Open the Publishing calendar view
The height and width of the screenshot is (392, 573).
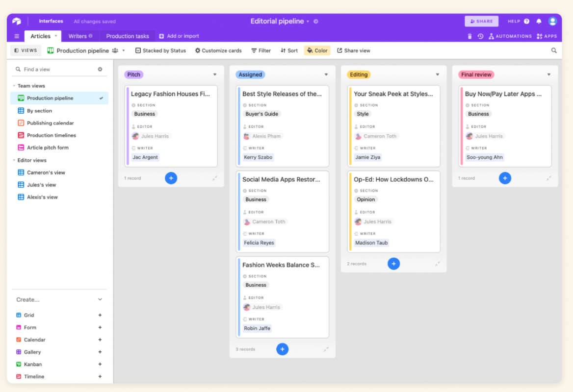59,123
